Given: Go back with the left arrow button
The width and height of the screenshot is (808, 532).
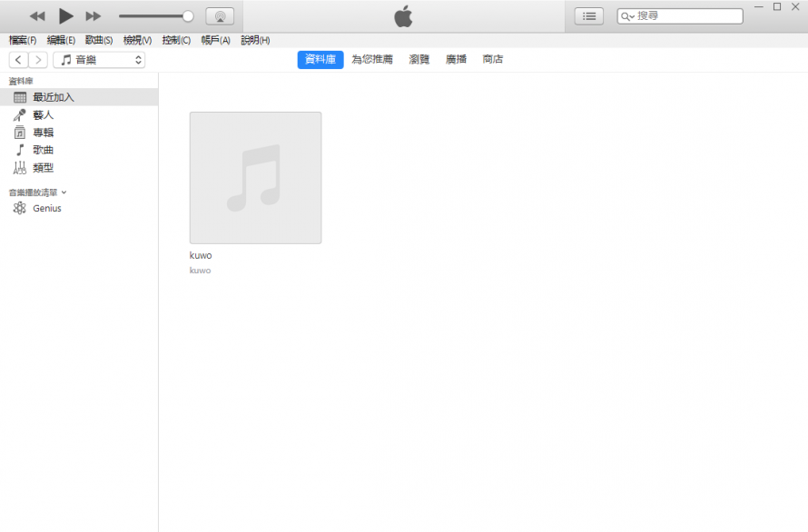Looking at the screenshot, I should click(18, 60).
